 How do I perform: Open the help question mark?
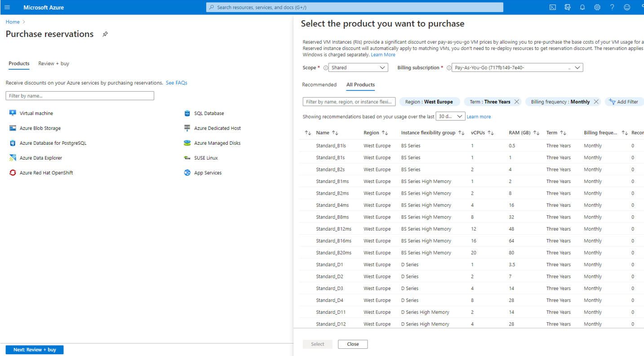[x=612, y=7]
